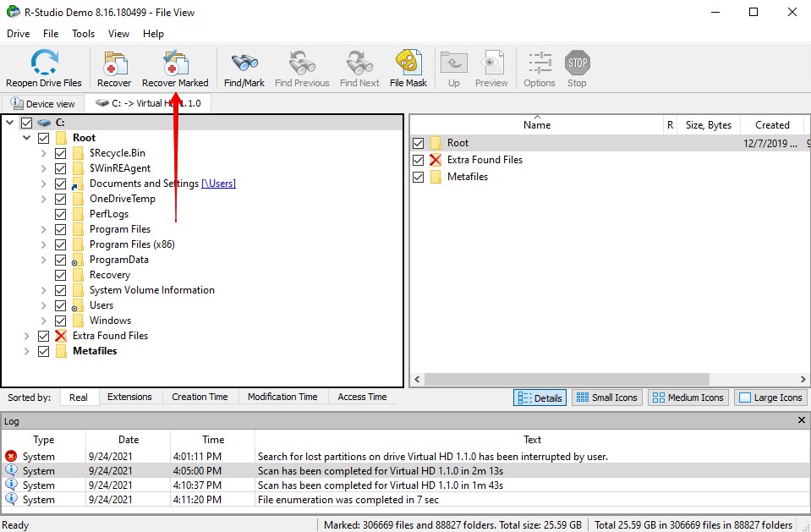
Task: Close the Log panel
Action: pos(801,420)
